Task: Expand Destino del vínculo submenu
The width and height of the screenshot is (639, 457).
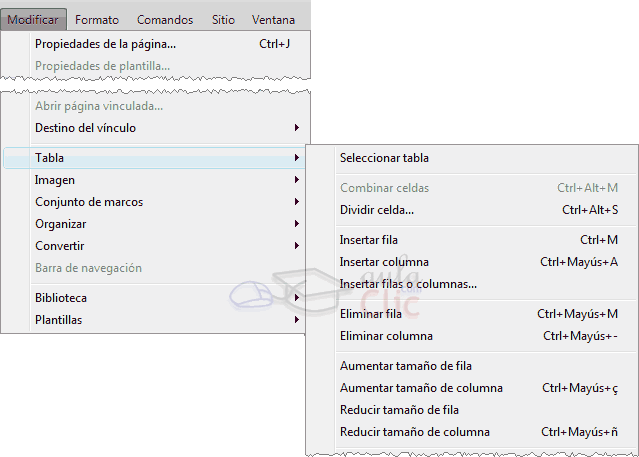Action: tap(85, 128)
